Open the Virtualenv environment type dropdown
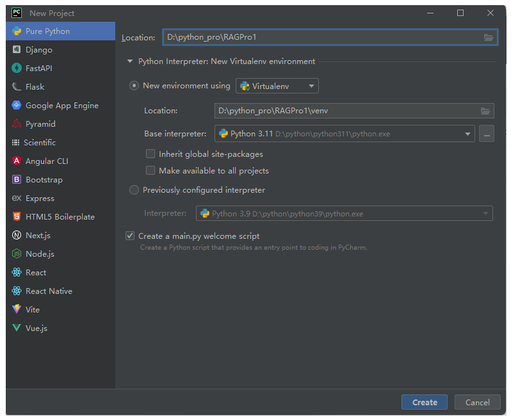The width and height of the screenshot is (511, 420). 277,86
